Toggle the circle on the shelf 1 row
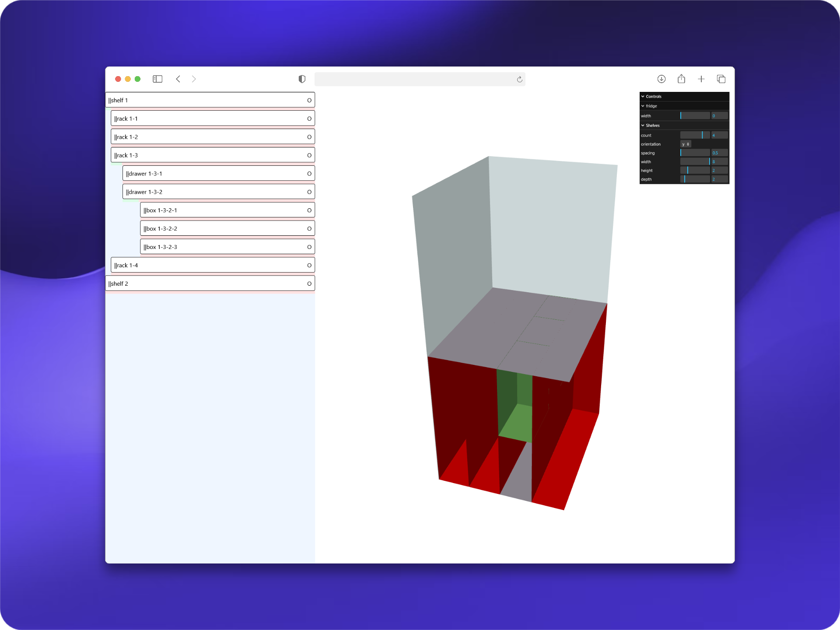The image size is (840, 630). (x=309, y=100)
